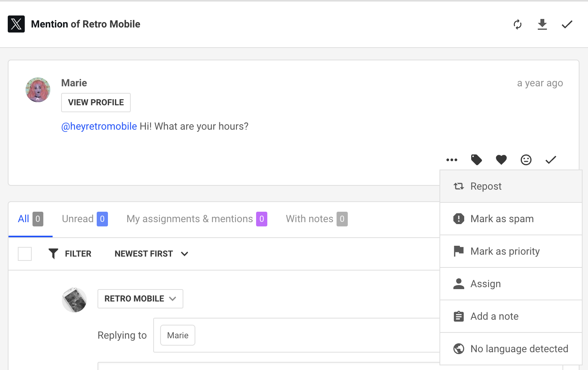The height and width of the screenshot is (370, 588).
Task: Switch to the All tab
Action: tap(31, 219)
